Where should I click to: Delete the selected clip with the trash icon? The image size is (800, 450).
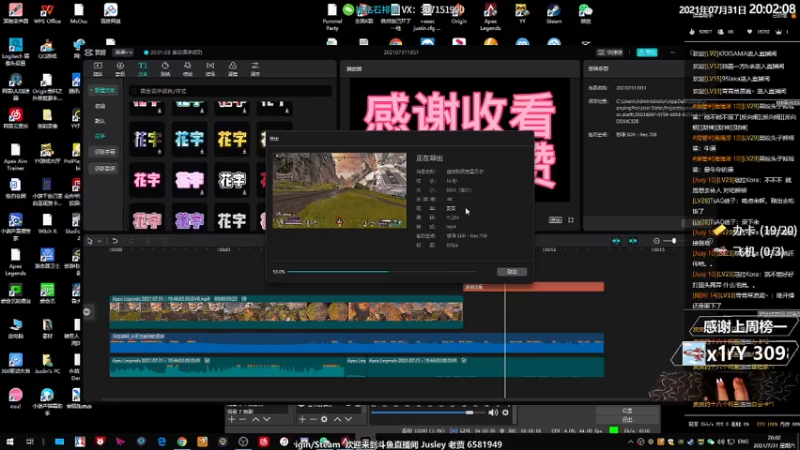click(165, 241)
